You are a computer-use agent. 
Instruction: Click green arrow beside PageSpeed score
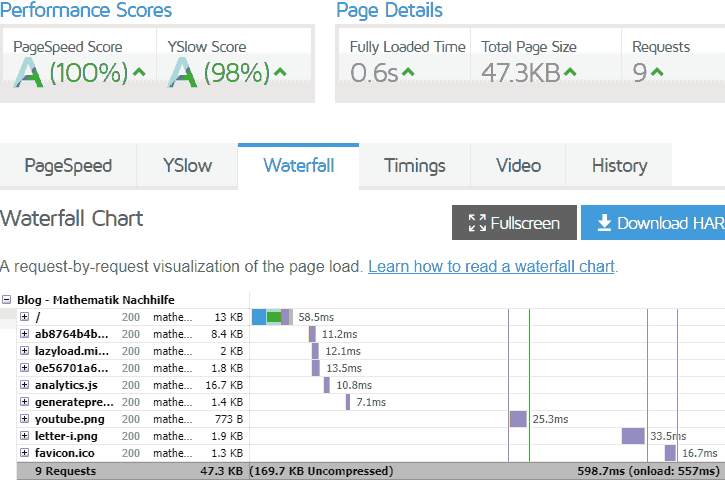click(x=139, y=72)
